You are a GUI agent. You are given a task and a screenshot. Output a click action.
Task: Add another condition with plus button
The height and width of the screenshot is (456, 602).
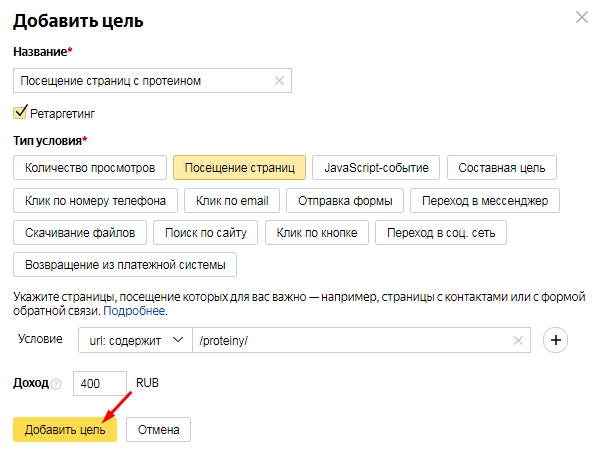[555, 341]
